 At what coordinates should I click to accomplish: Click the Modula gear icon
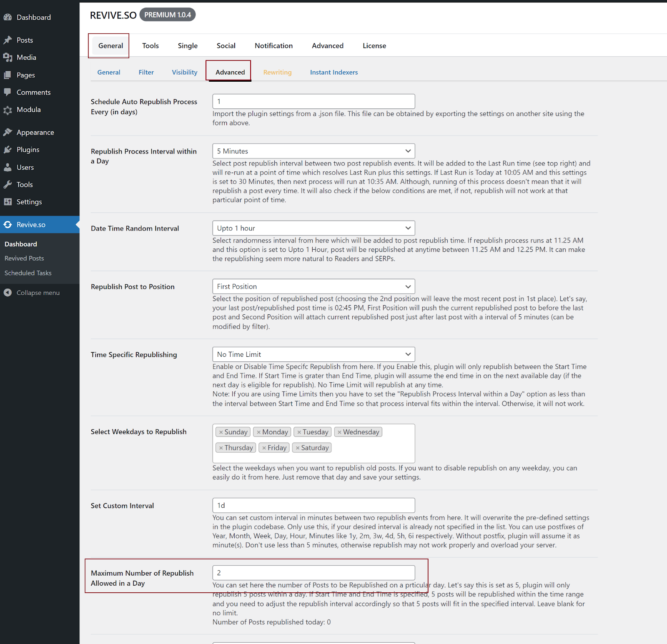tap(8, 110)
